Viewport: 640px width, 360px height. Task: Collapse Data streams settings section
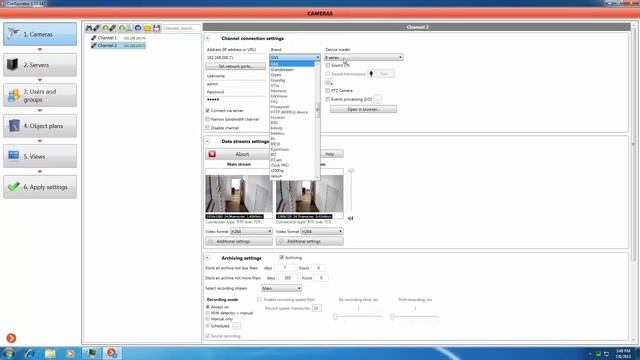click(x=207, y=141)
